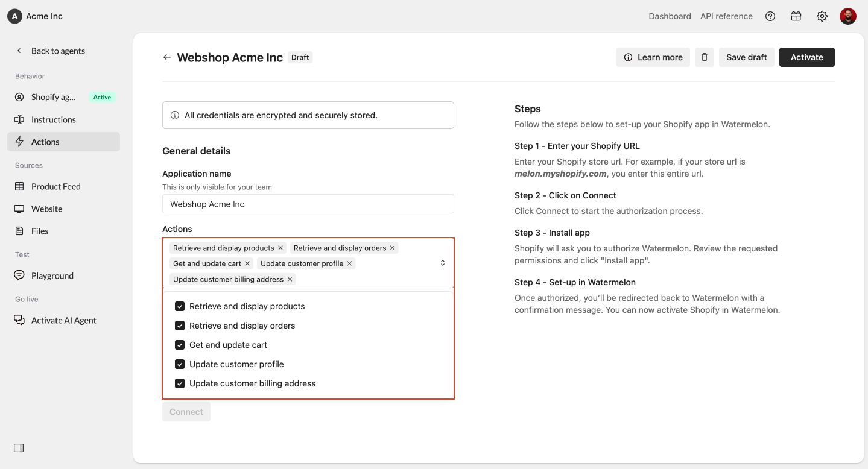Click Step 3 - Install app
This screenshot has height=469, width=868.
[552, 233]
